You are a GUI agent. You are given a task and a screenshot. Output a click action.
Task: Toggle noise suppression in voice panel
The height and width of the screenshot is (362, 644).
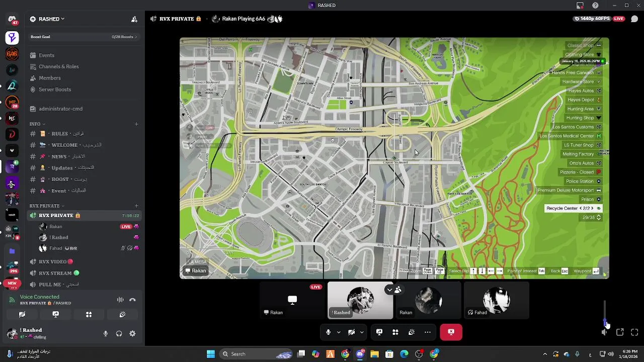pyautogui.click(x=120, y=300)
